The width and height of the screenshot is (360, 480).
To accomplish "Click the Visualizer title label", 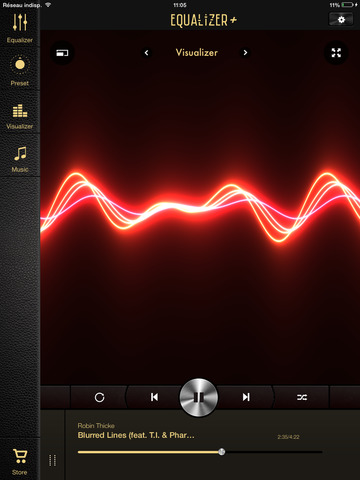I will 197,53.
